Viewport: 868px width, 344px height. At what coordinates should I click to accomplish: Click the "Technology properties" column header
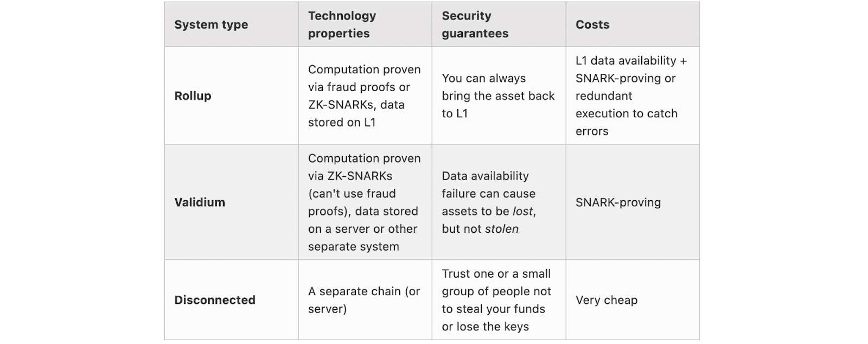click(342, 25)
